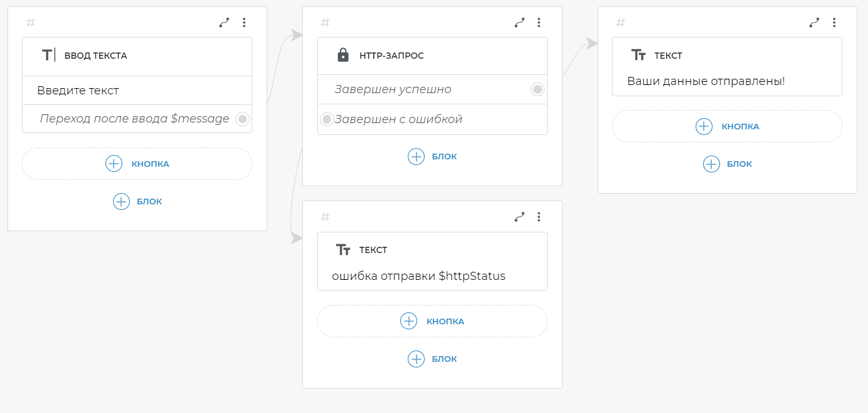
Task: Open three-dot menu of the Ввод текста block
Action: pos(244,22)
